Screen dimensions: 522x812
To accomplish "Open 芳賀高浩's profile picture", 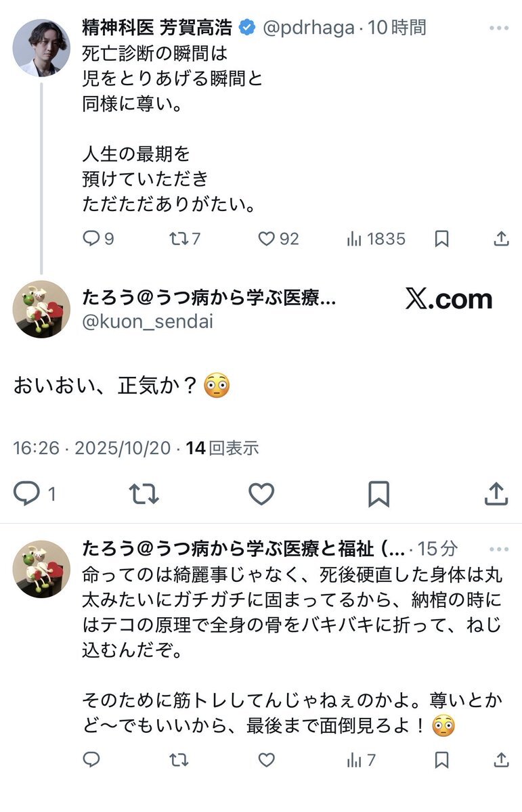I will (41, 47).
